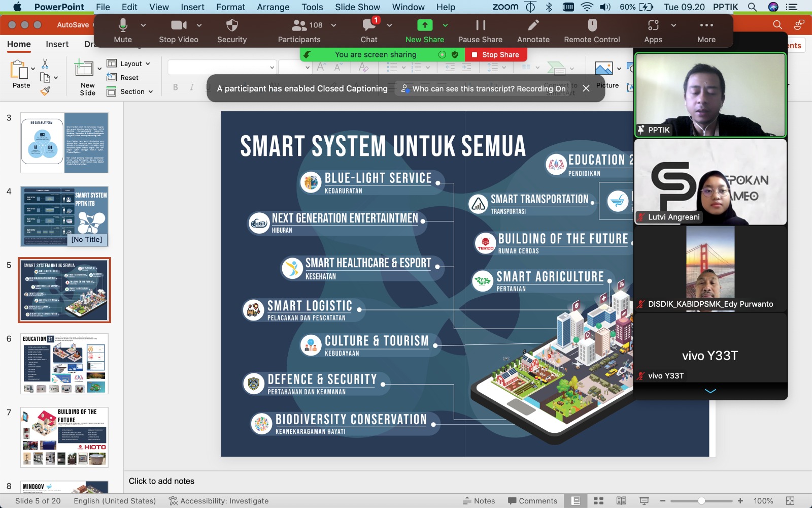Open the New Share options arrow
The height and width of the screenshot is (508, 812).
point(445,25)
